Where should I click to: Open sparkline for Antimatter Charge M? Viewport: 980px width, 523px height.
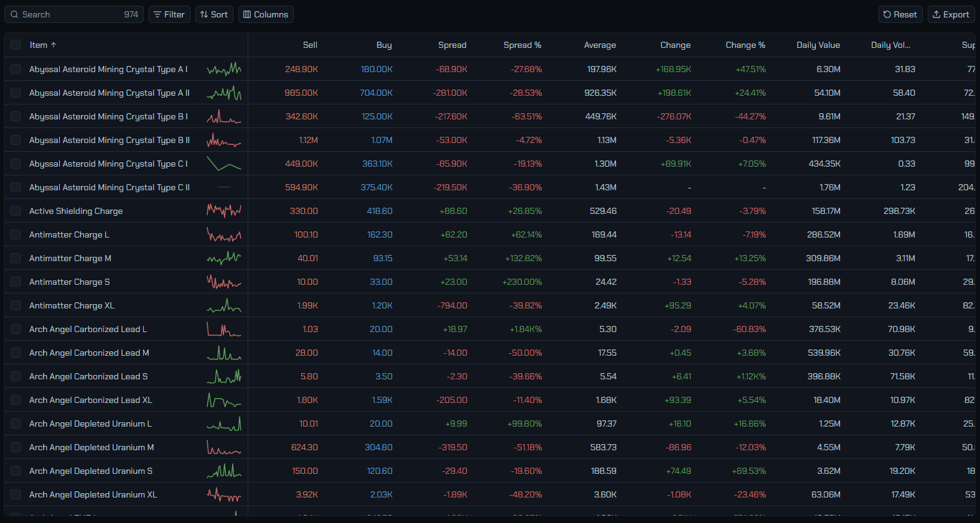pyautogui.click(x=224, y=258)
